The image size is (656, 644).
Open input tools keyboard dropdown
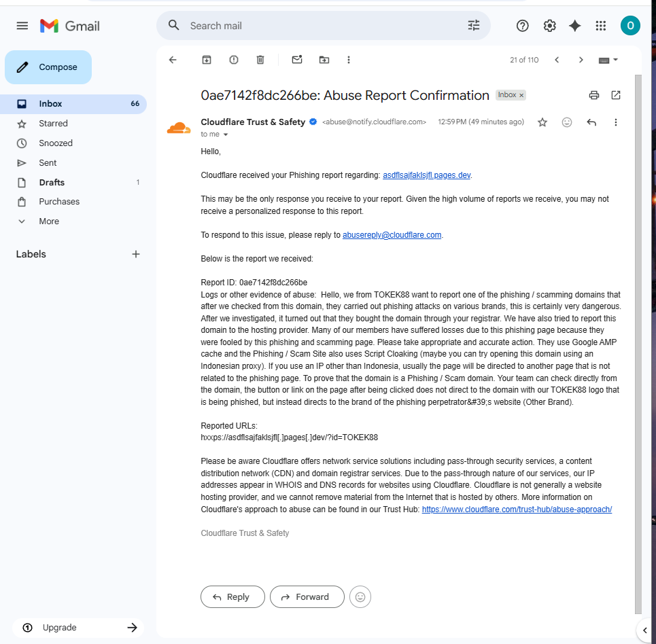click(x=608, y=60)
